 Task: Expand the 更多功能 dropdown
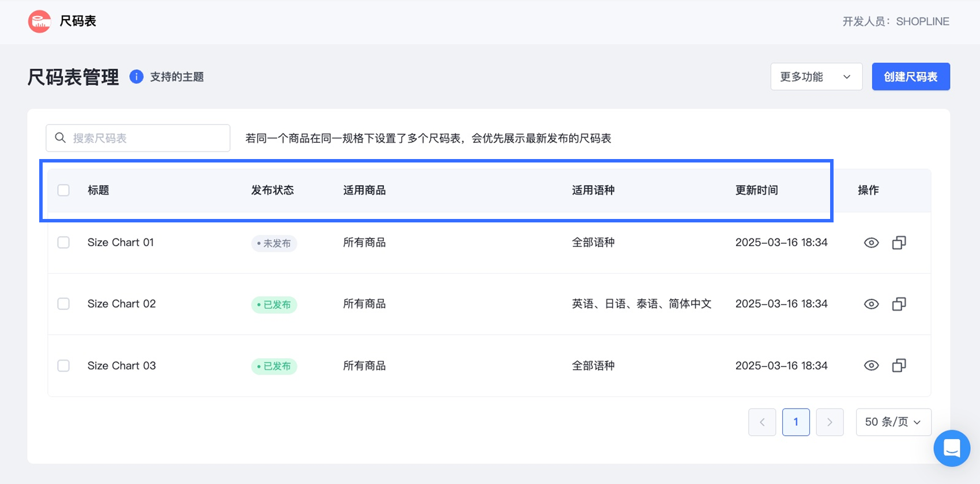click(816, 77)
